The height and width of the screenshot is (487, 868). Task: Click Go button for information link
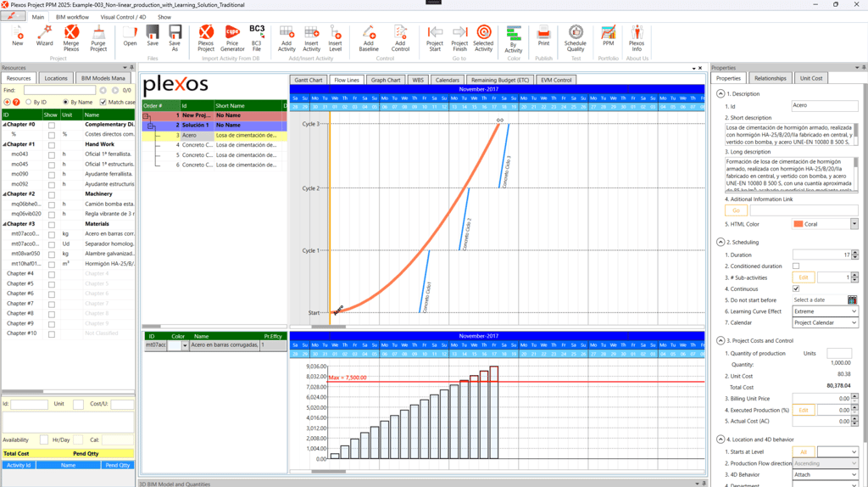737,210
